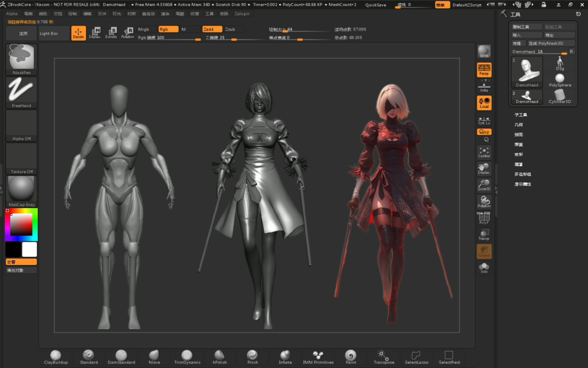Image resolution: width=588 pixels, height=368 pixels.
Task: Click the Centrer frame icon
Action: tap(484, 152)
